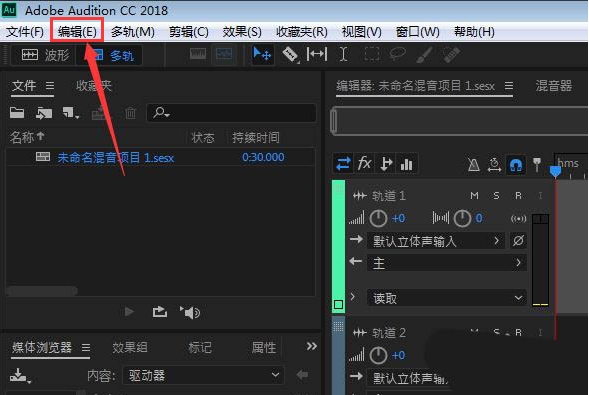Toggle Inputs/Outputs track view button
Image resolution: width=589 pixels, height=395 pixels.
click(x=343, y=164)
